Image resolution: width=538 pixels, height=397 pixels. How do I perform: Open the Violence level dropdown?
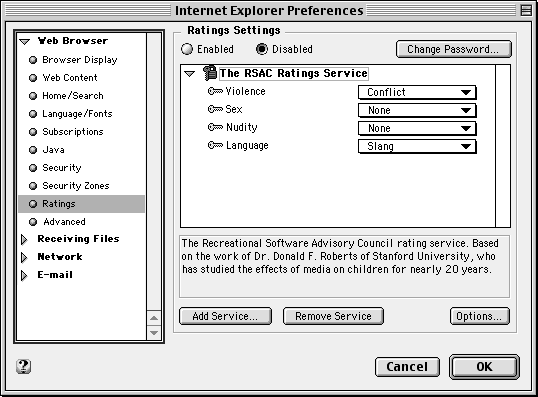(x=417, y=92)
